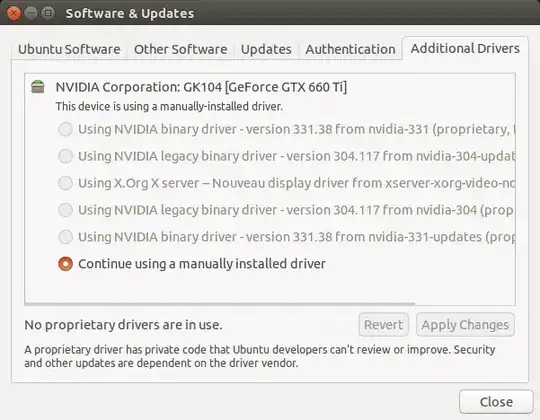Select Continue using a manually installed driver

(x=192, y=264)
